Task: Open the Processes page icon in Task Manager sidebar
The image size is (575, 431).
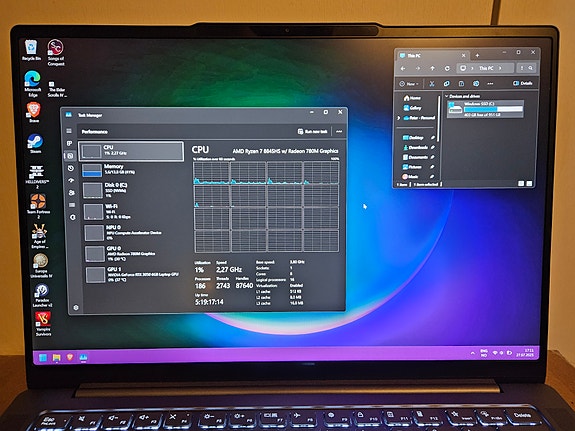Action: (x=70, y=143)
